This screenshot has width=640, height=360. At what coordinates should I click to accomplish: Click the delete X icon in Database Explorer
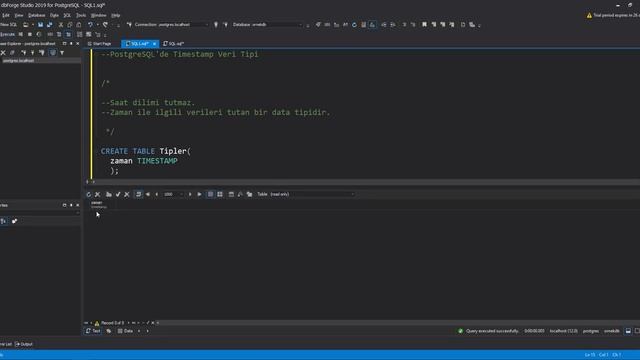tap(3, 53)
